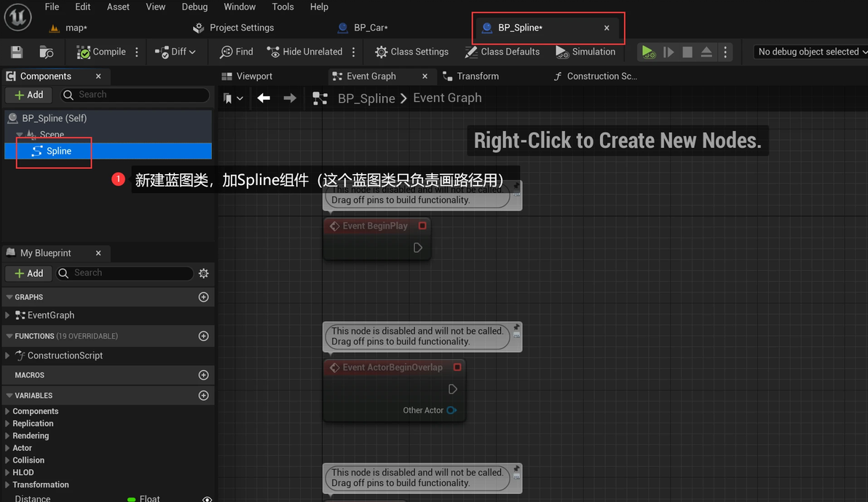Toggle Hide Unrelated nodes
Viewport: 868px width, 502px height.
[x=304, y=52]
